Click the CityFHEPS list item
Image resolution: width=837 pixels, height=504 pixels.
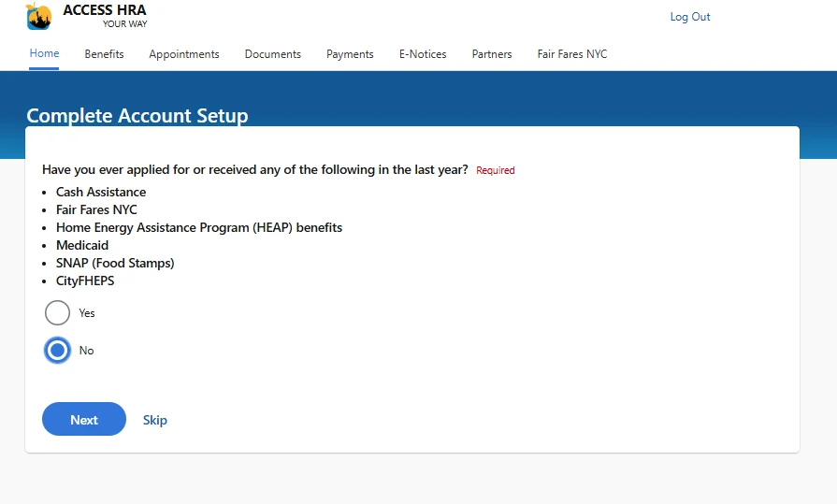click(x=85, y=281)
